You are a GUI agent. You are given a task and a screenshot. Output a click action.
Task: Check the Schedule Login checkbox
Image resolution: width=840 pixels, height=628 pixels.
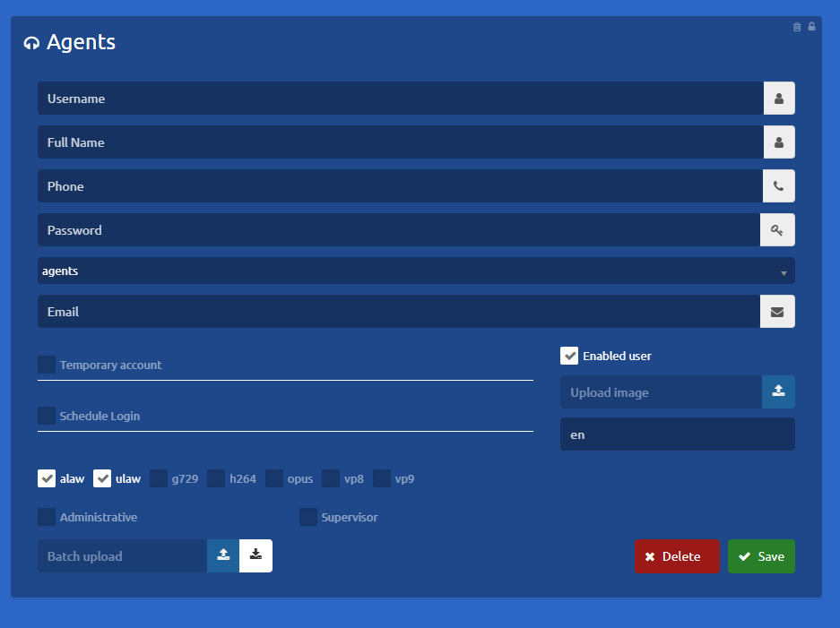coord(47,416)
